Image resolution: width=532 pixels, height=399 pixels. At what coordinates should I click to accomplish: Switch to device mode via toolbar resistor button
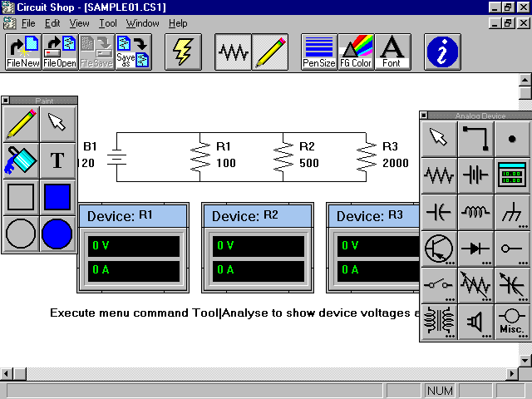tap(234, 52)
